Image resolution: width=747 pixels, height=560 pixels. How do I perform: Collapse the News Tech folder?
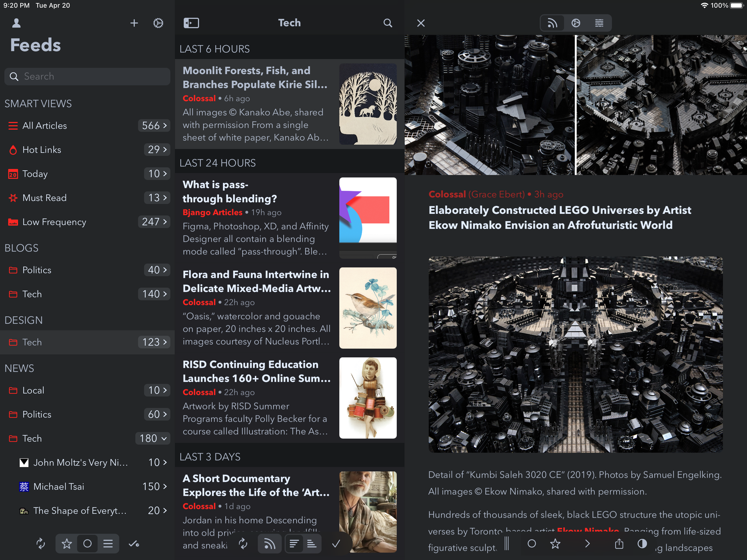point(164,438)
